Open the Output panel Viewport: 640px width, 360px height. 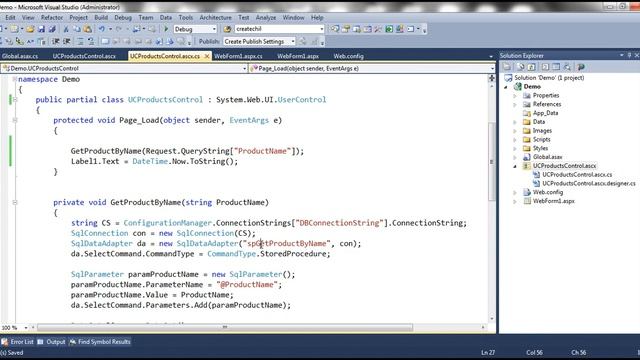coord(51,342)
